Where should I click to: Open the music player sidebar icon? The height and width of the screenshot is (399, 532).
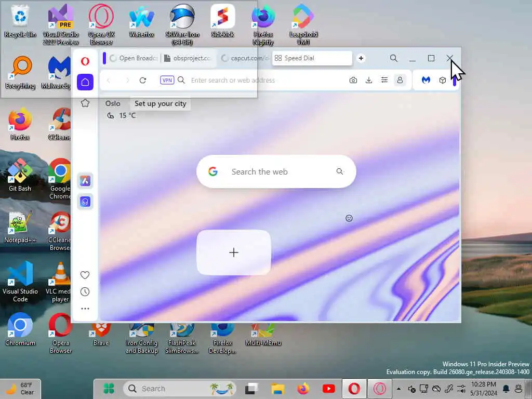85,202
